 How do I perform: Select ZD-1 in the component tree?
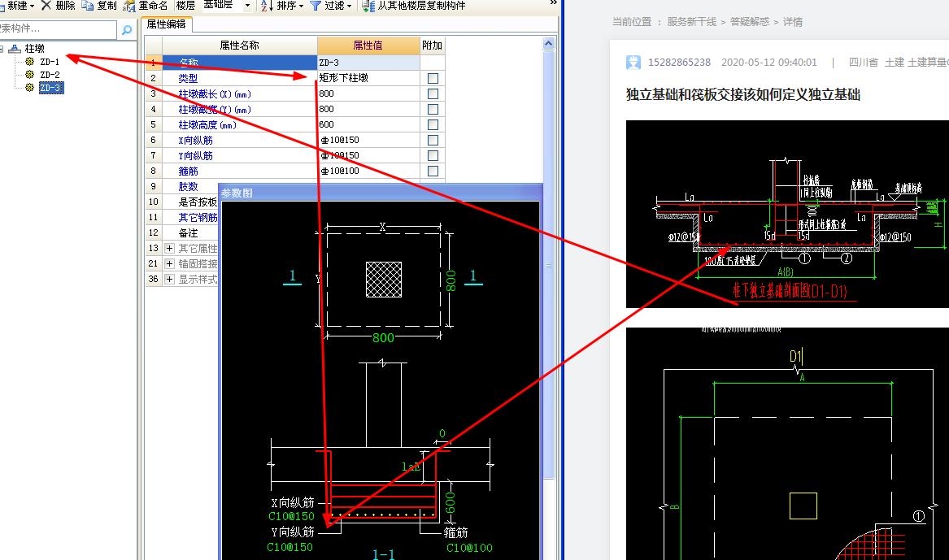[50, 62]
